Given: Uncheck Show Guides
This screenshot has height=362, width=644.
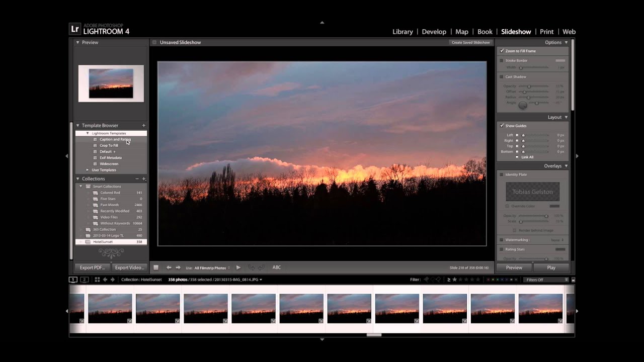Looking at the screenshot, I should click(502, 126).
